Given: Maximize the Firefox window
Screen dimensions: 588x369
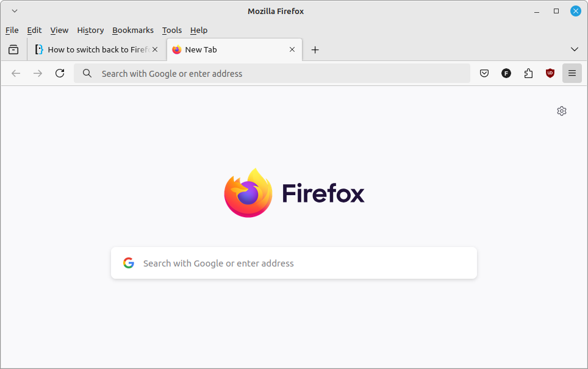Looking at the screenshot, I should 556,11.
